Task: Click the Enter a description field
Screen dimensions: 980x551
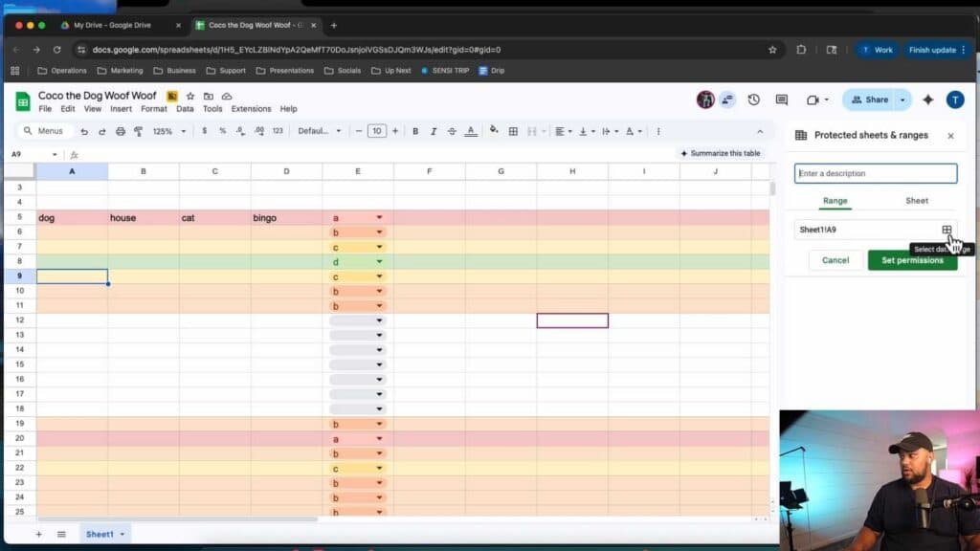Action: pyautogui.click(x=876, y=173)
